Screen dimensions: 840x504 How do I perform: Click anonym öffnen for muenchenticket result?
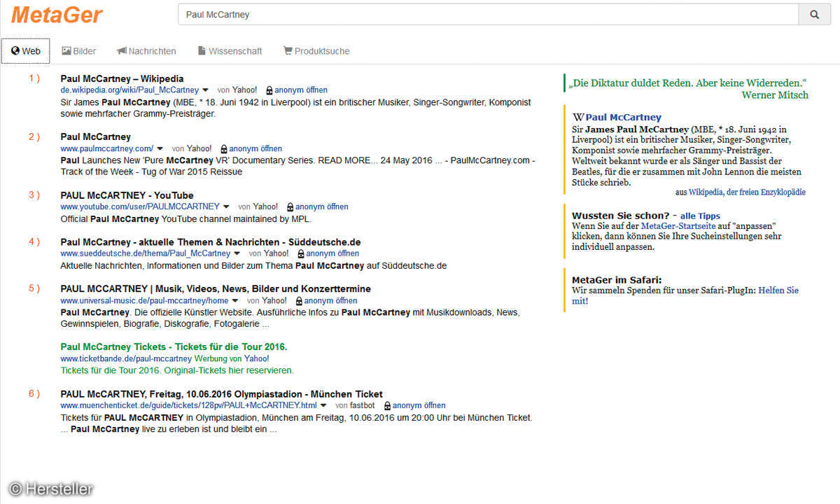click(x=419, y=406)
